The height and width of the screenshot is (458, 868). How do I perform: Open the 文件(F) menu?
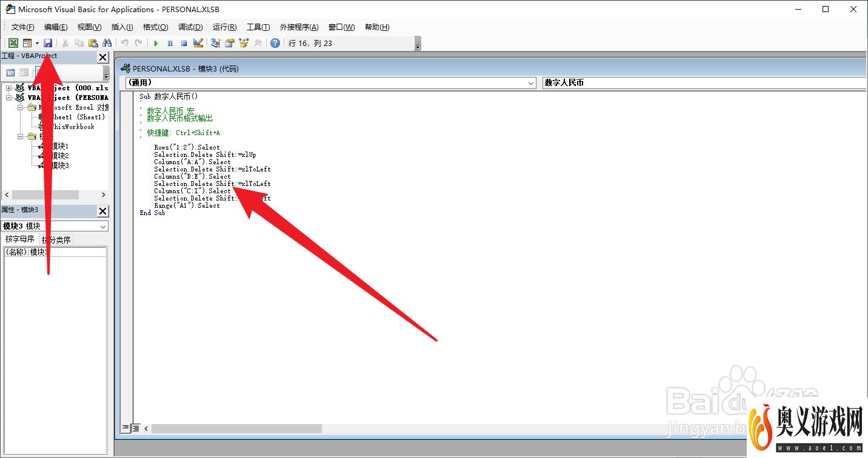23,27
